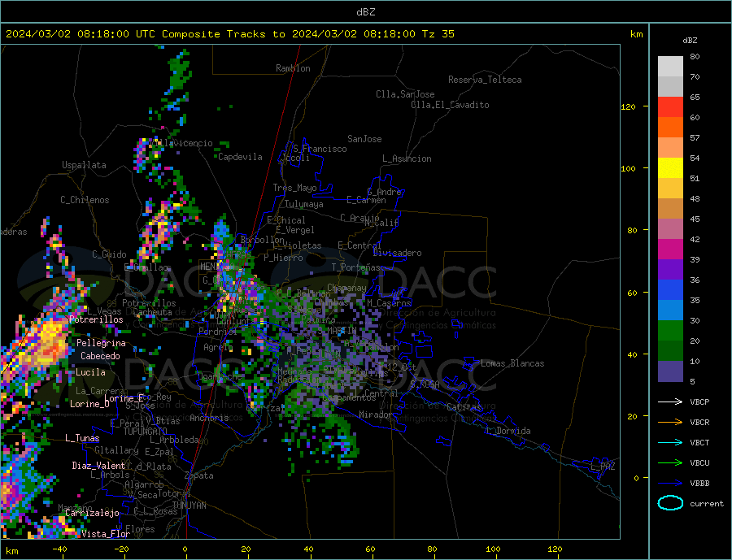This screenshot has height=560, width=732.
Task: Click the cyan 'current' ellipse legend icon
Action: pos(670,503)
